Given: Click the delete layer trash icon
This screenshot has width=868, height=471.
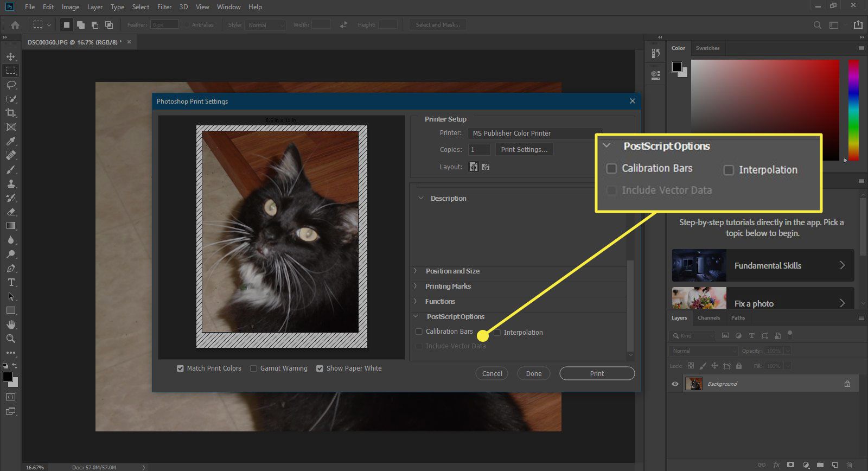Looking at the screenshot, I should (x=849, y=465).
